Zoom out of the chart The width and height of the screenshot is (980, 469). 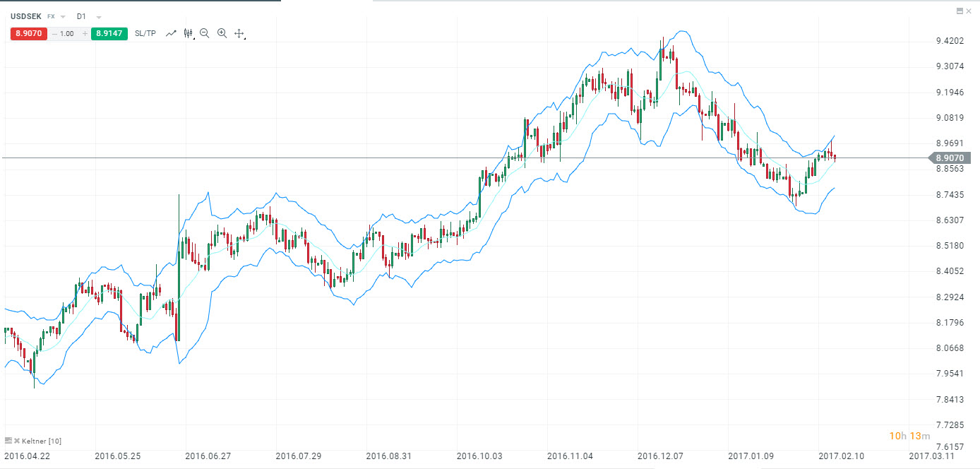pyautogui.click(x=205, y=33)
